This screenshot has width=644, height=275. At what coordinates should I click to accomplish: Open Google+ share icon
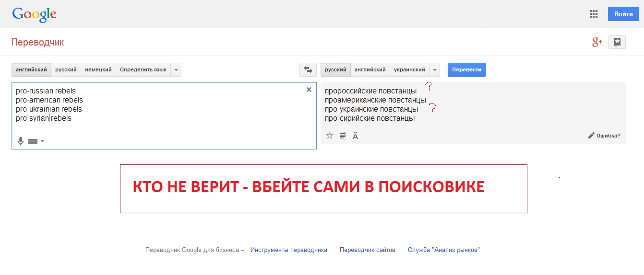coord(597,42)
